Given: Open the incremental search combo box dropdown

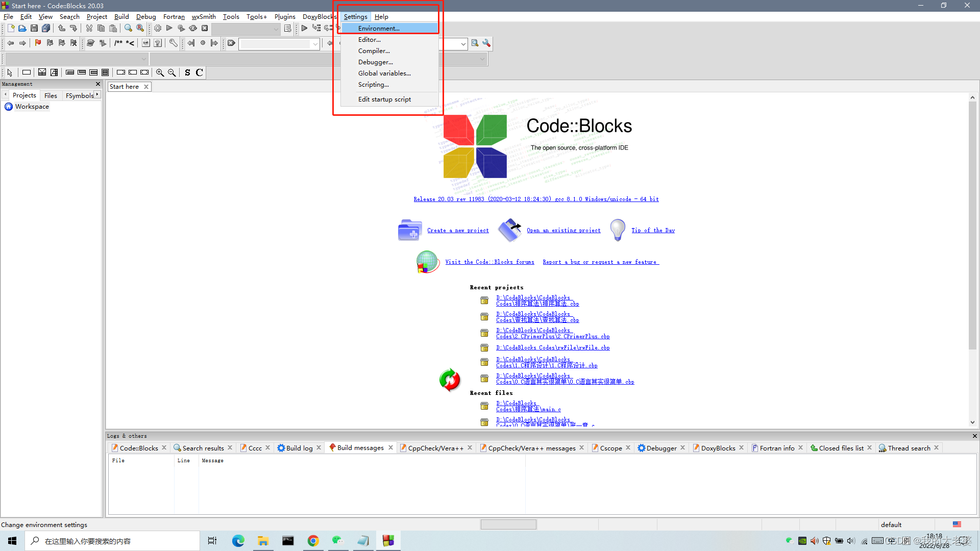Looking at the screenshot, I should (x=315, y=43).
